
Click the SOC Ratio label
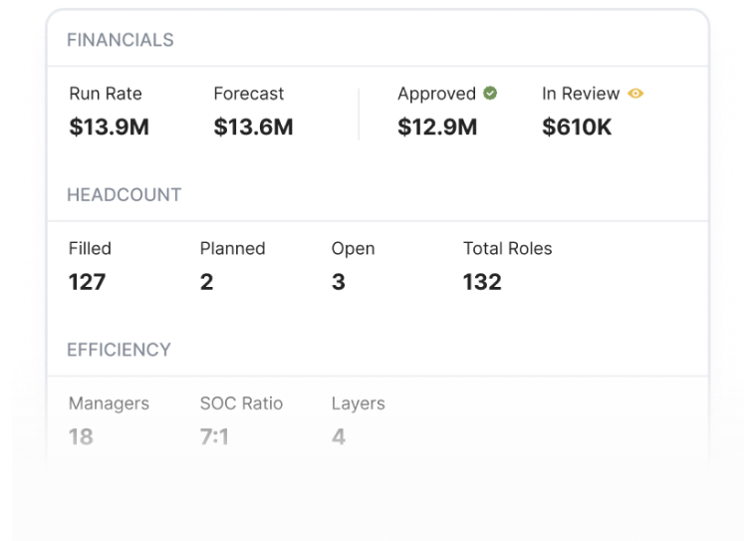pyautogui.click(x=241, y=404)
